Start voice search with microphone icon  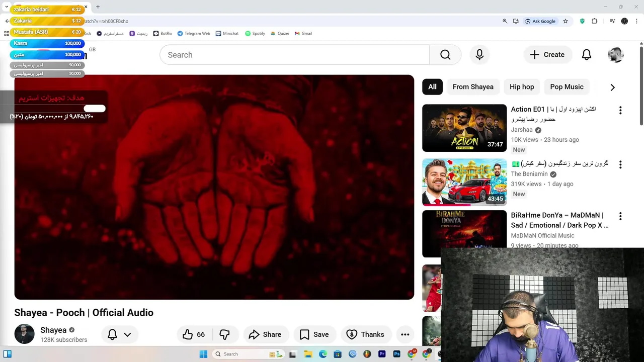pos(479,55)
